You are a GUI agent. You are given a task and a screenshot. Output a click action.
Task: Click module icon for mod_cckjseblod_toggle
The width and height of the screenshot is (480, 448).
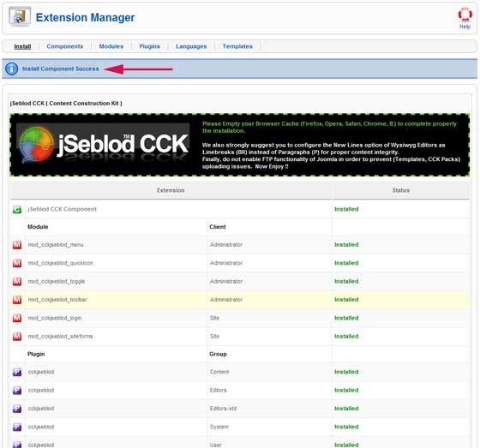[x=17, y=282]
